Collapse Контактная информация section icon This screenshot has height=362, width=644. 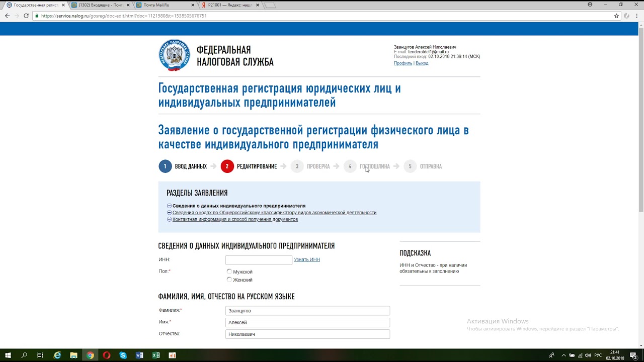point(169,219)
